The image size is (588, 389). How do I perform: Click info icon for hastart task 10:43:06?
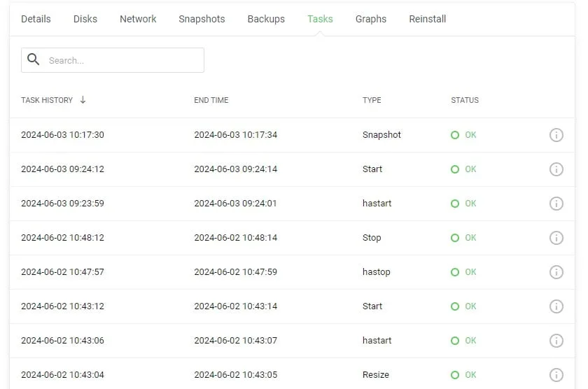(556, 341)
